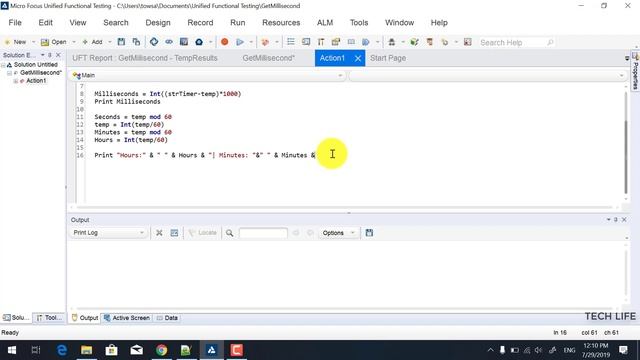
Task: Click the hand pointer icon in toolbar
Action: 444,42
